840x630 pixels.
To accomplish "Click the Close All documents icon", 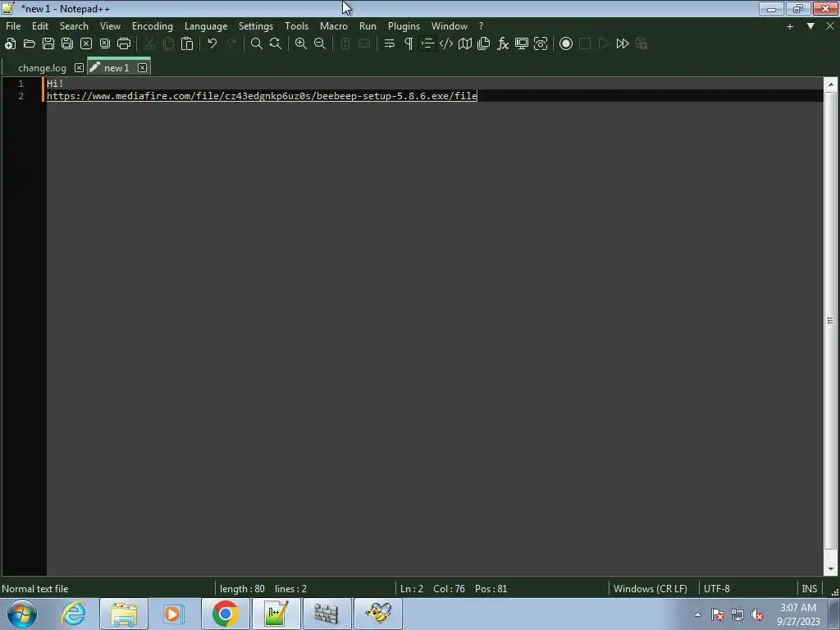I will pyautogui.click(x=105, y=44).
